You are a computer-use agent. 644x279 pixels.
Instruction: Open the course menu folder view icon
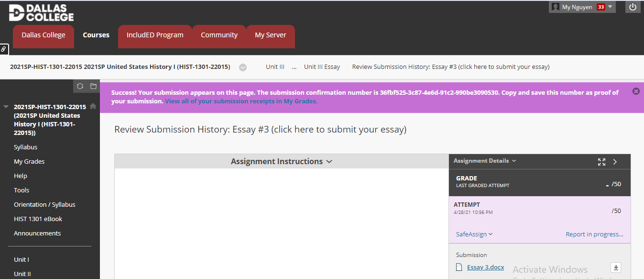point(93,86)
